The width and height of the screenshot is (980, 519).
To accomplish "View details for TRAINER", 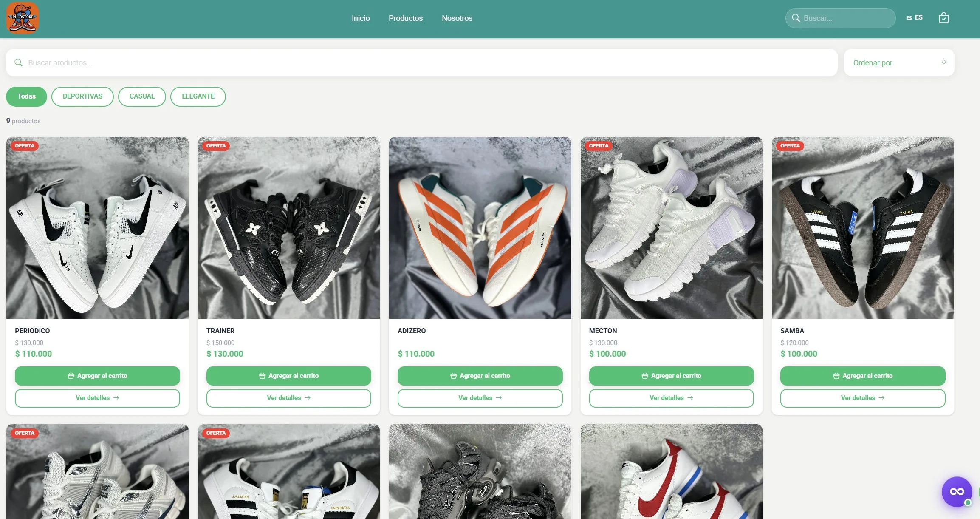I will 289,398.
